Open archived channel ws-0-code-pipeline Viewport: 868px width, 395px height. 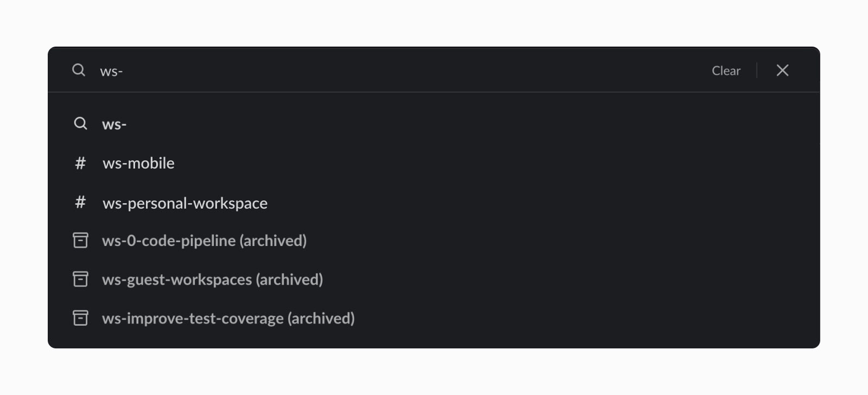pyautogui.click(x=433, y=240)
